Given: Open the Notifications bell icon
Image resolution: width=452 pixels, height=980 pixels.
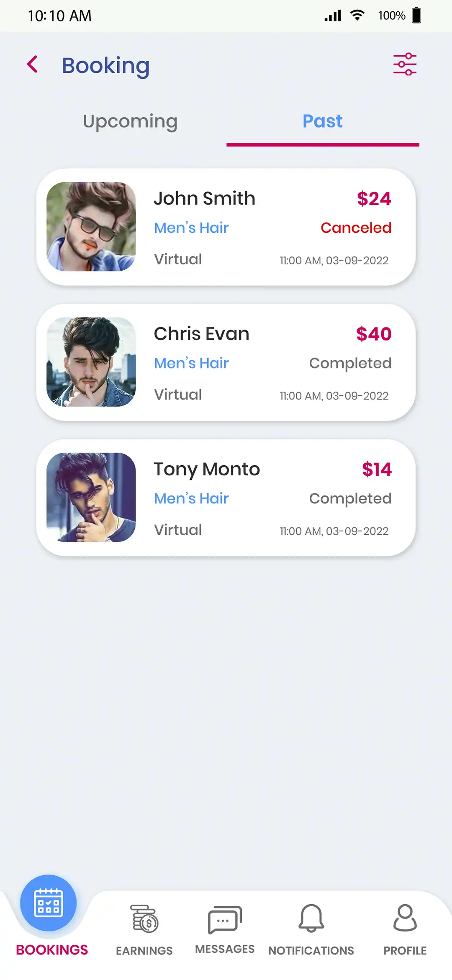Looking at the screenshot, I should (x=311, y=919).
